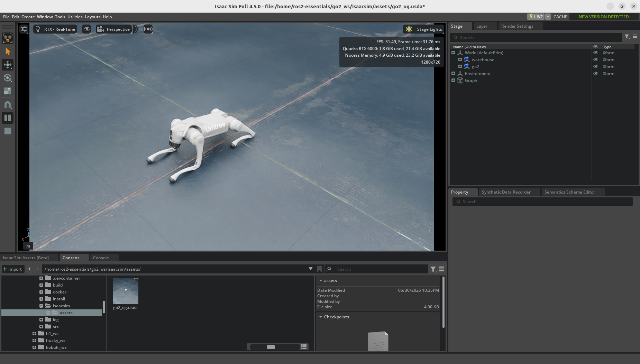Open the viewport show/hide eye menu
This screenshot has height=364, width=640.
click(86, 29)
